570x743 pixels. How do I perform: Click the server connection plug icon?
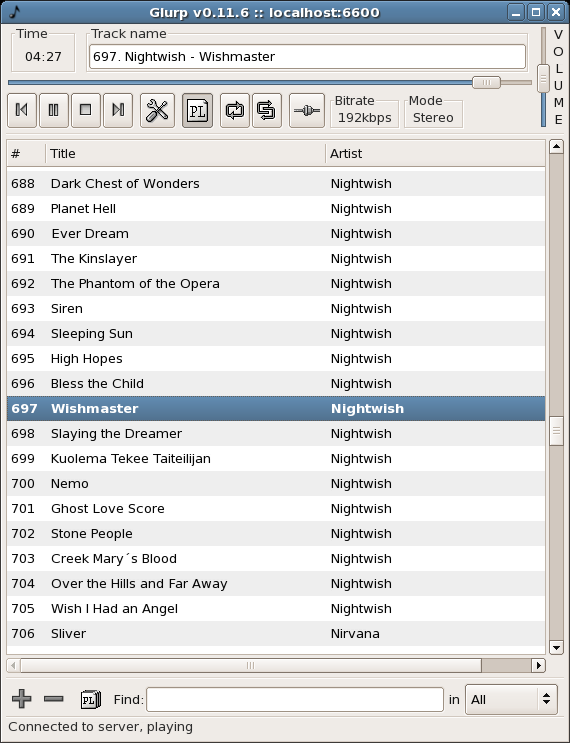click(x=307, y=110)
